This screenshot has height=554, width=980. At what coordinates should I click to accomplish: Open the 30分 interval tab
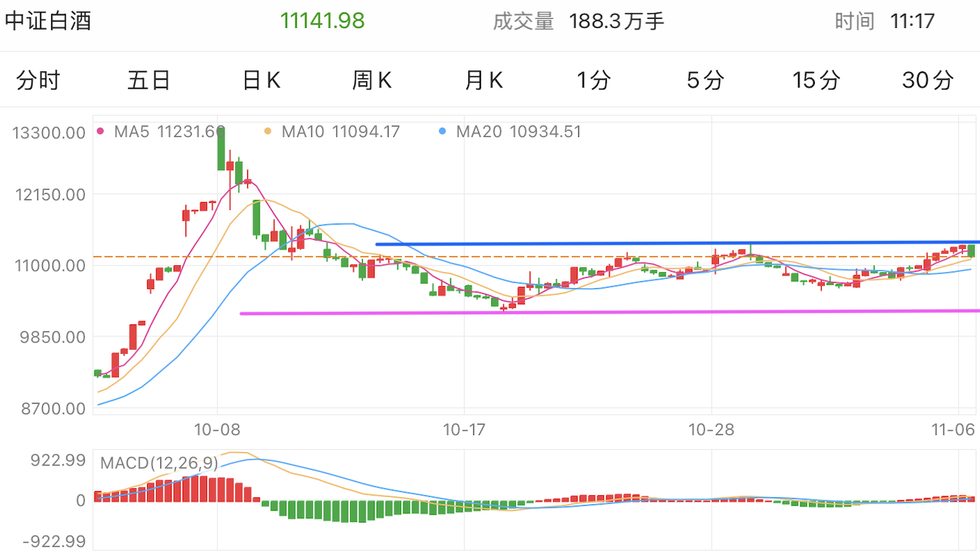[927, 80]
